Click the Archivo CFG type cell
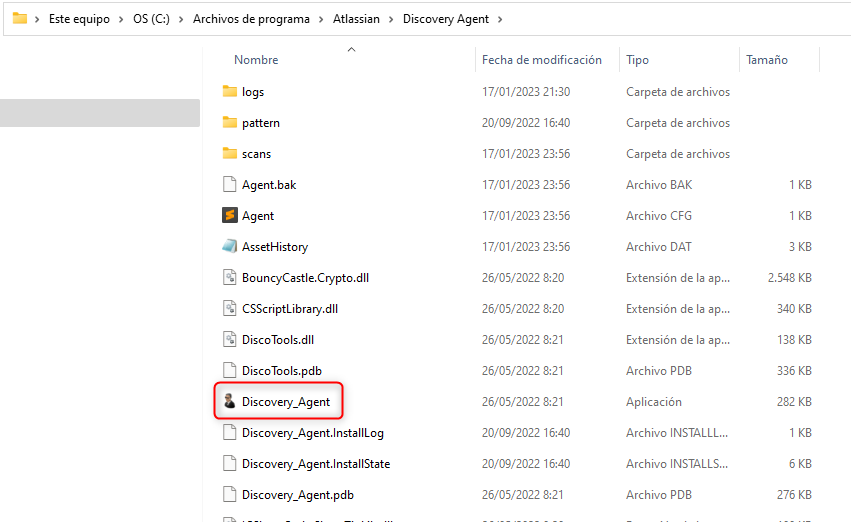851x522 pixels. 659,215
